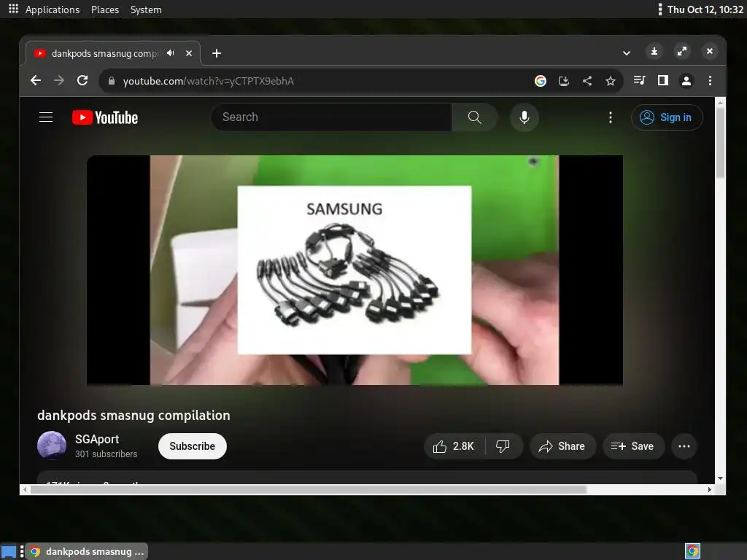Viewport: 747px width, 560px height.
Task: Open a new browser tab
Action: (216, 53)
